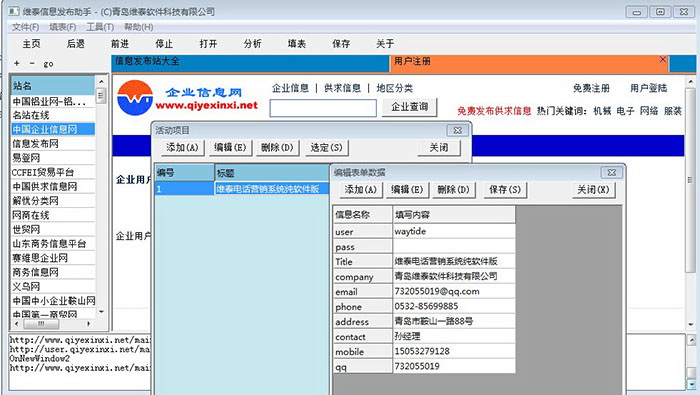Click the 免费注册 link

point(591,88)
